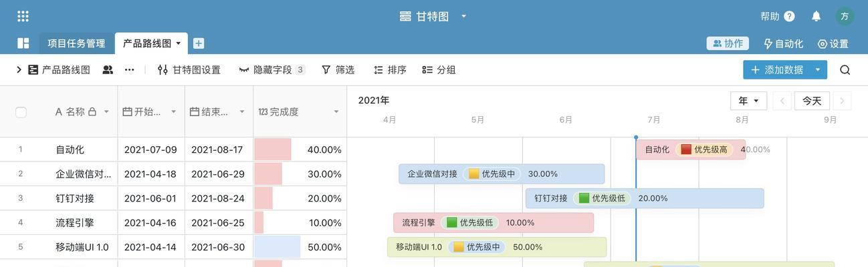
Task: Open the 筛选 filter option
Action: tap(338, 69)
